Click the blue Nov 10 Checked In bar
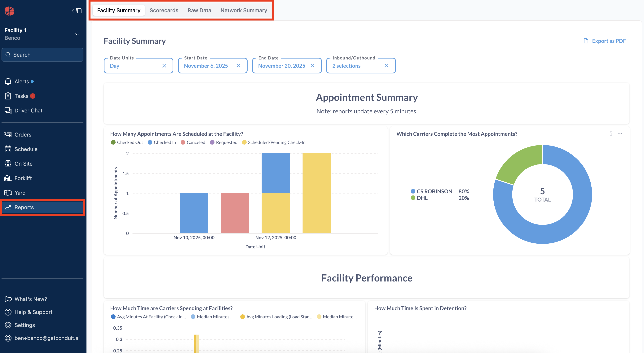644x353 pixels. [194, 213]
